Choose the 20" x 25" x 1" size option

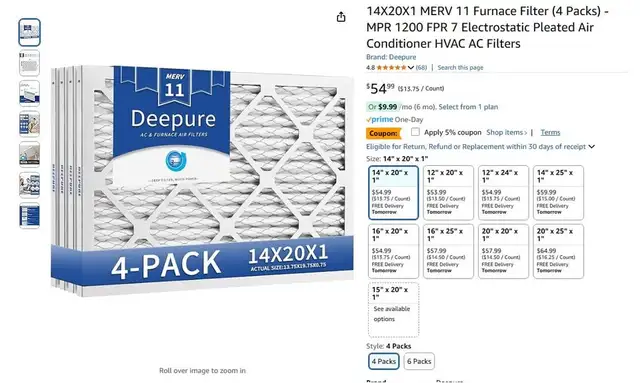[558, 251]
